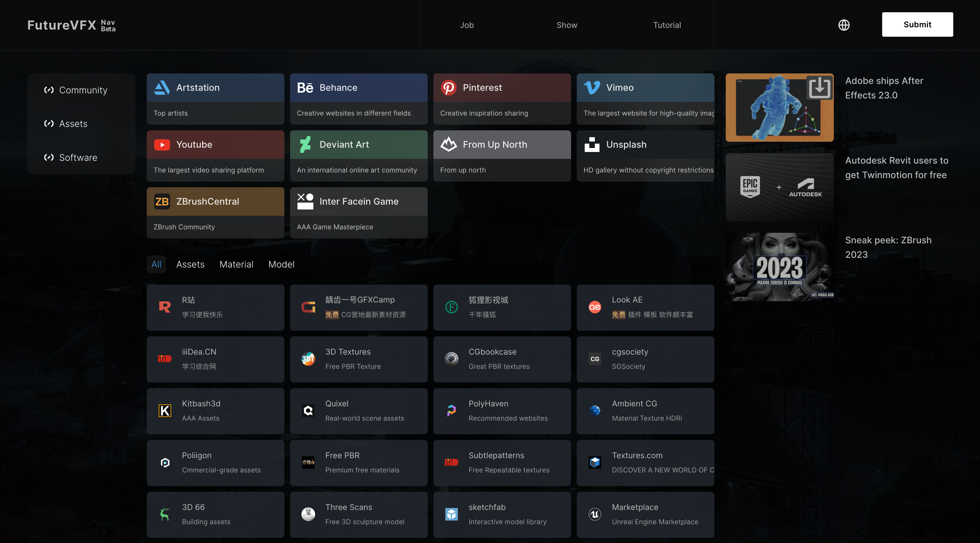Click 'Recommended websites' text
Screen dimensions: 980x543
pos(508,418)
